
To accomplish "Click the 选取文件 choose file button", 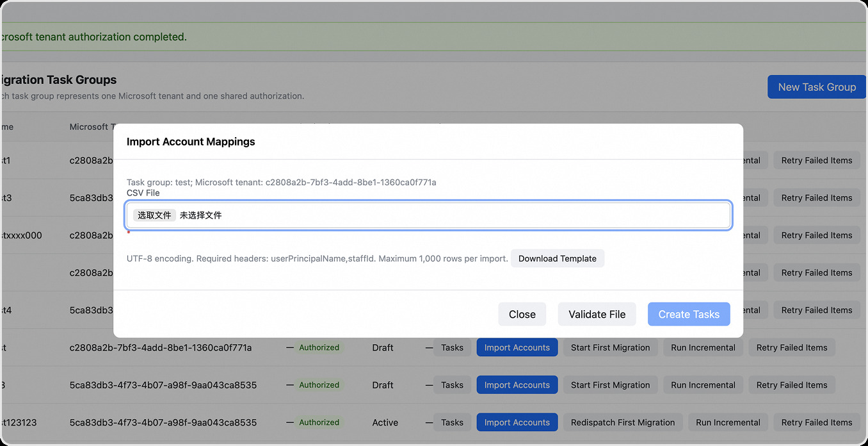I will point(154,215).
